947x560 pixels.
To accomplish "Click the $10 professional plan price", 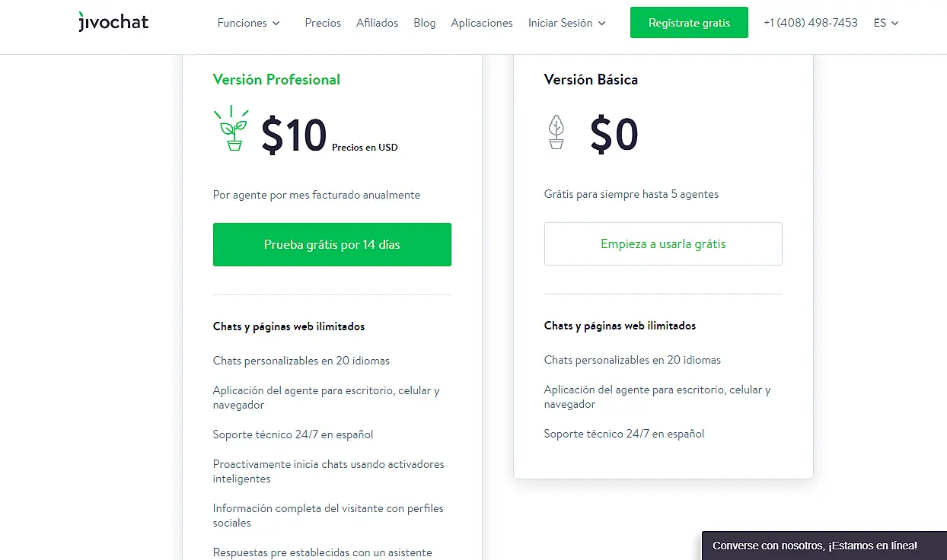I will point(294,135).
